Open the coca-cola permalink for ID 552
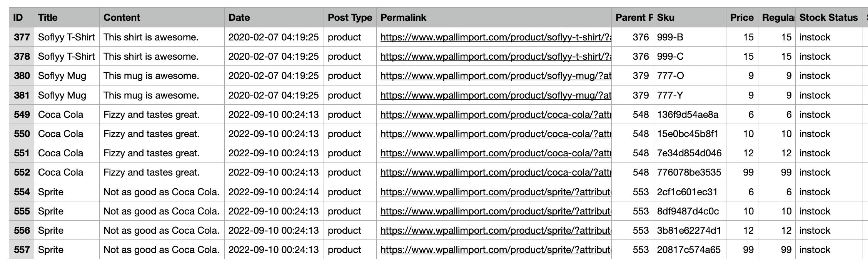 point(496,173)
